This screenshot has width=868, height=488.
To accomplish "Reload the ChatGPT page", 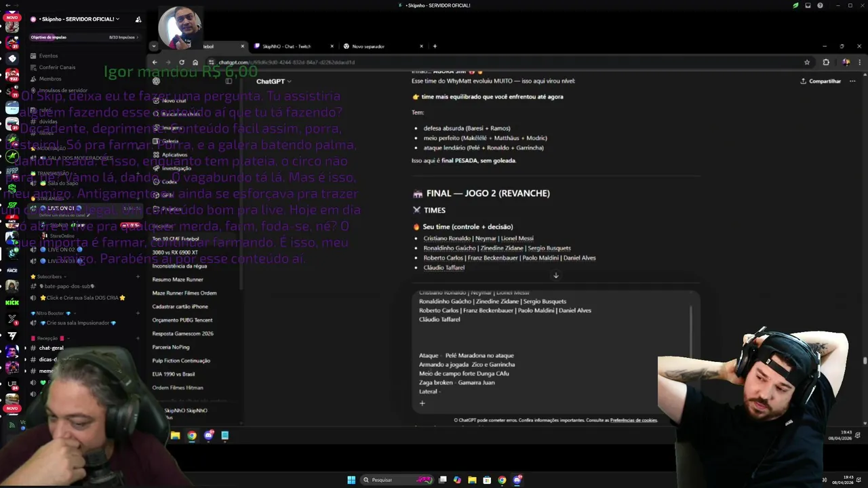I will pos(182,62).
